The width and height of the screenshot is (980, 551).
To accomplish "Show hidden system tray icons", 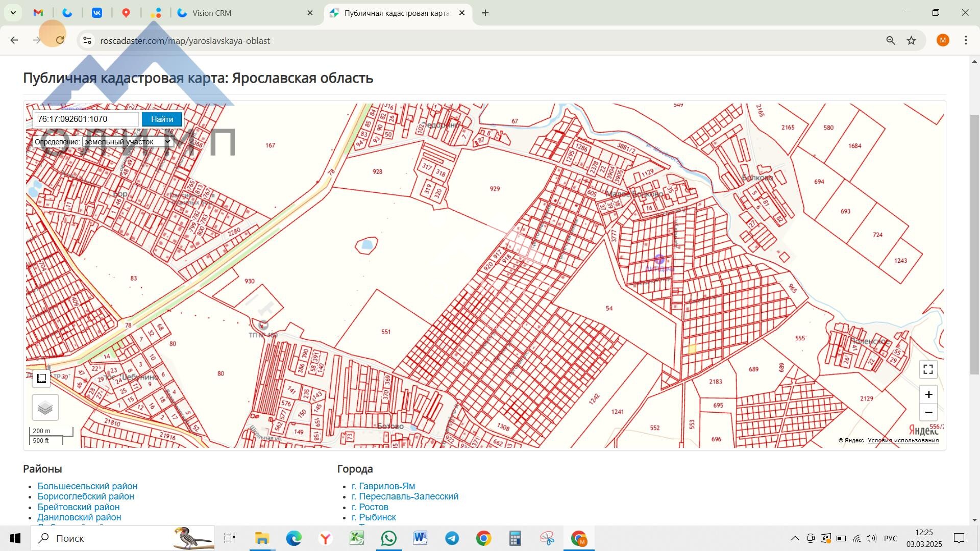I will (x=795, y=538).
